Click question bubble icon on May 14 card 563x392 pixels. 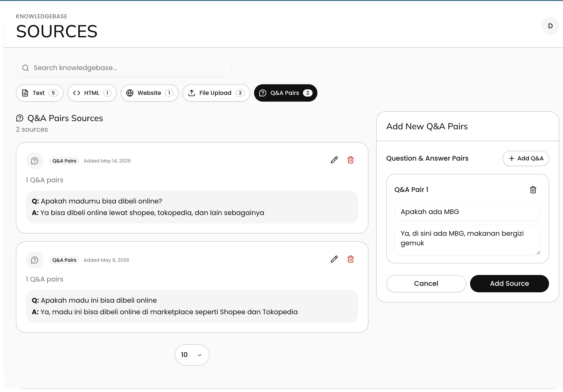point(35,161)
